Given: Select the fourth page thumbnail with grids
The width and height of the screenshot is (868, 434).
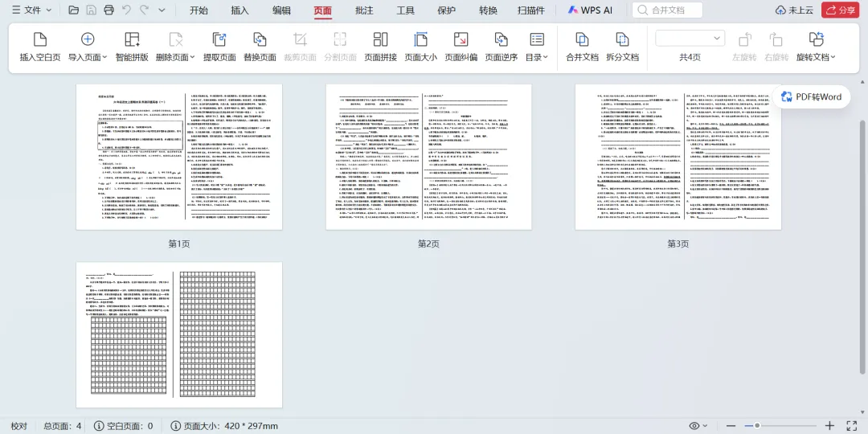Looking at the screenshot, I should coord(178,335).
